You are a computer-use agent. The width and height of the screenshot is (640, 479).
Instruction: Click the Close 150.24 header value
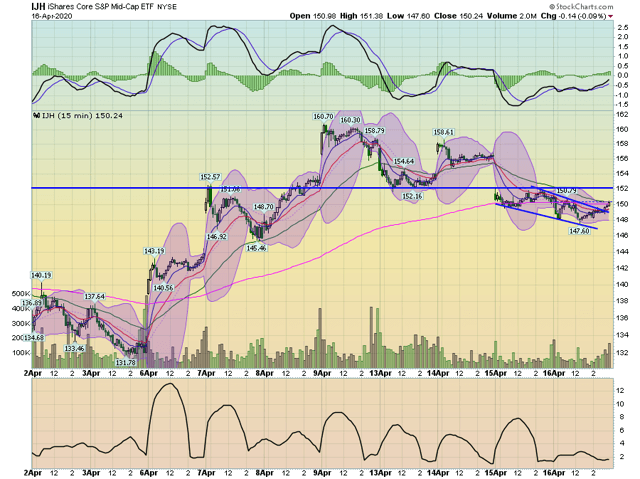pos(458,16)
